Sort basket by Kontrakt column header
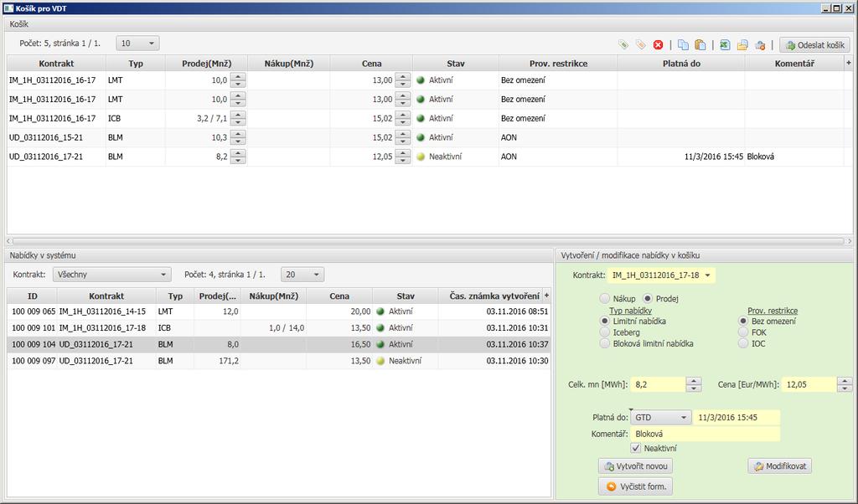The image size is (858, 504). click(x=56, y=64)
